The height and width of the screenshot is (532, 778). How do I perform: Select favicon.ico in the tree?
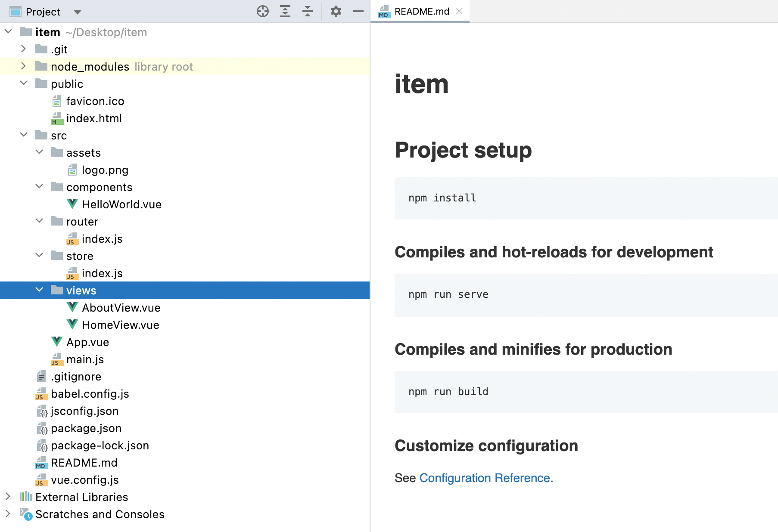coord(95,101)
